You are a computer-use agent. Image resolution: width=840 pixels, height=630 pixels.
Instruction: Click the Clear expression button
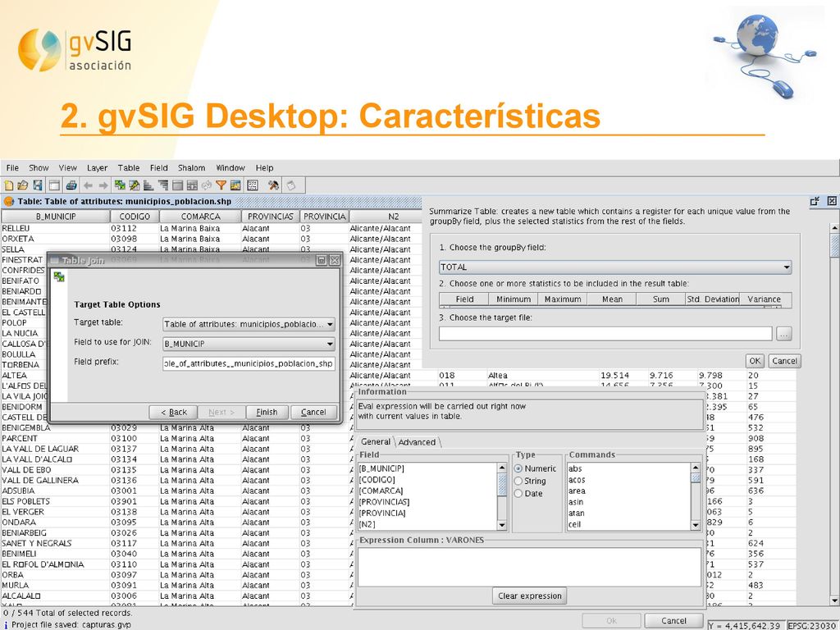(x=530, y=596)
